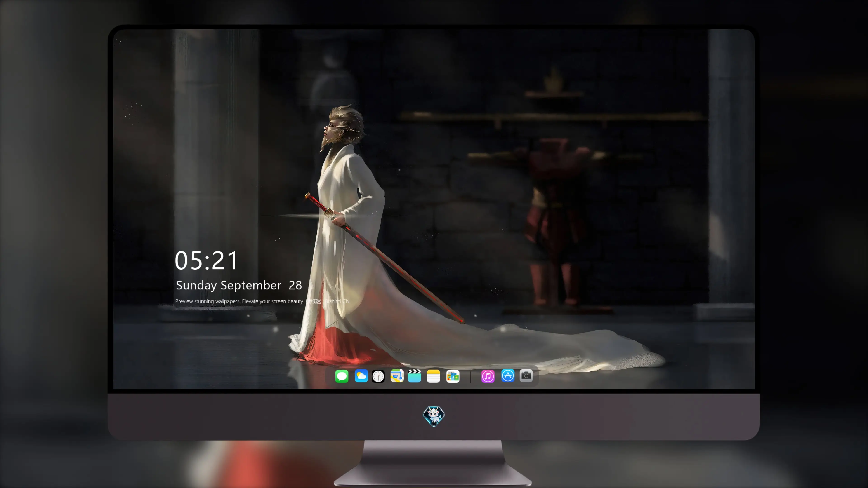Open the Videos clapperboard app
This screenshot has width=868, height=488.
415,376
